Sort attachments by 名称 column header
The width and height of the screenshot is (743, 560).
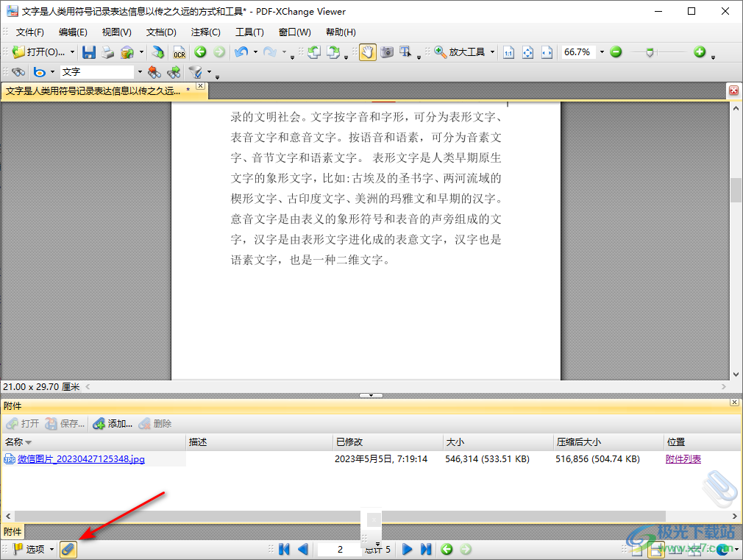[93, 442]
